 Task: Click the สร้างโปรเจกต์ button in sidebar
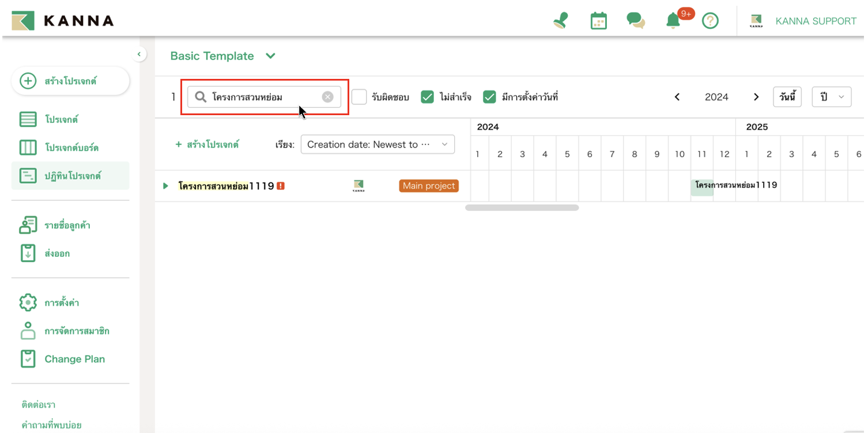click(70, 81)
